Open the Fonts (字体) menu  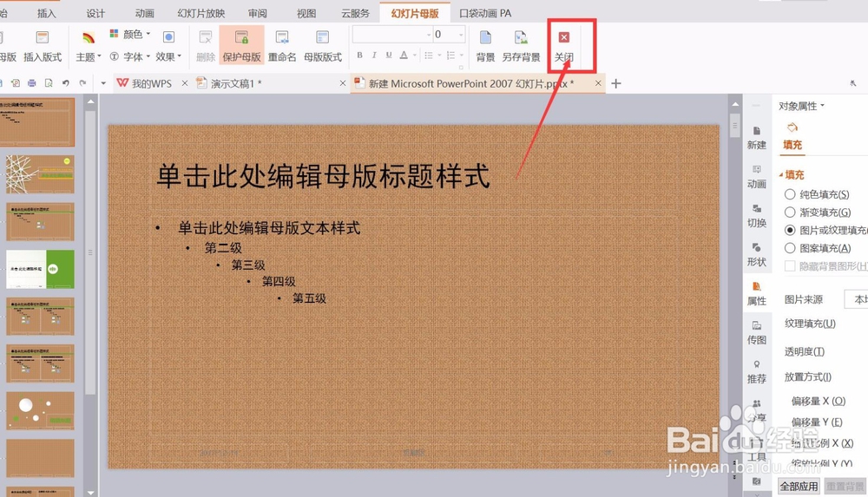tap(130, 56)
